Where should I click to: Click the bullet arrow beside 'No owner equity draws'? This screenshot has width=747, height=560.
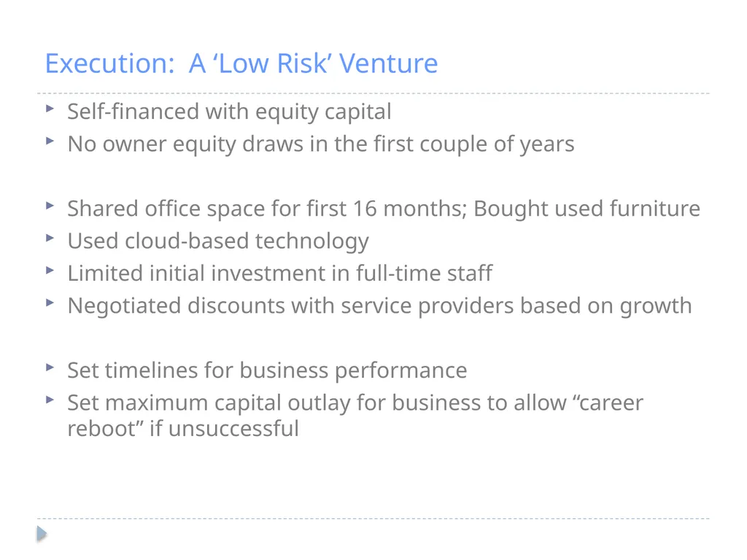(50, 141)
